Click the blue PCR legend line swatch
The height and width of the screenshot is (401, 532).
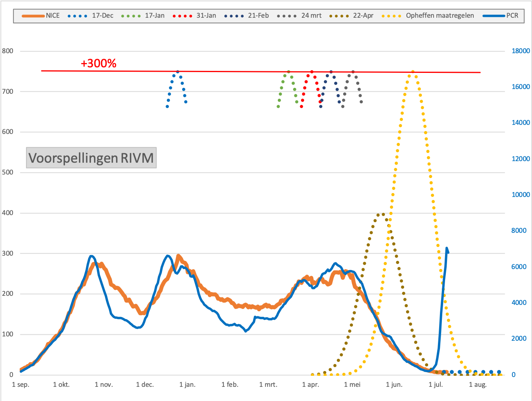coord(494,16)
